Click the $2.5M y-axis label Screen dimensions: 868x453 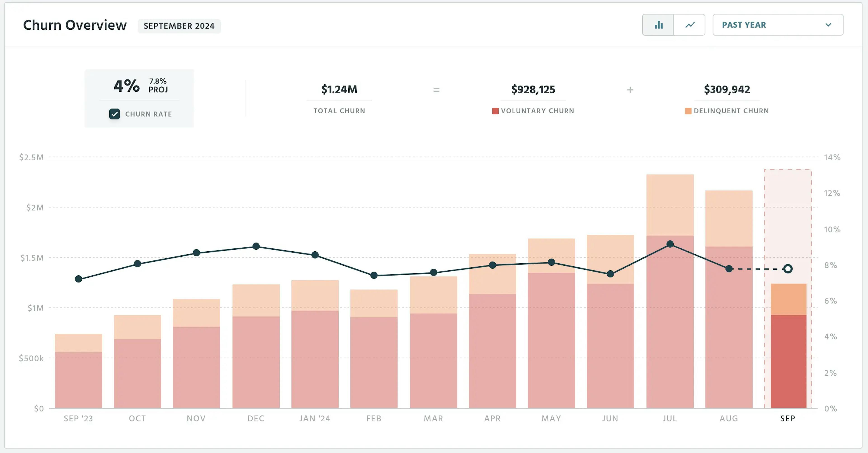(31, 157)
